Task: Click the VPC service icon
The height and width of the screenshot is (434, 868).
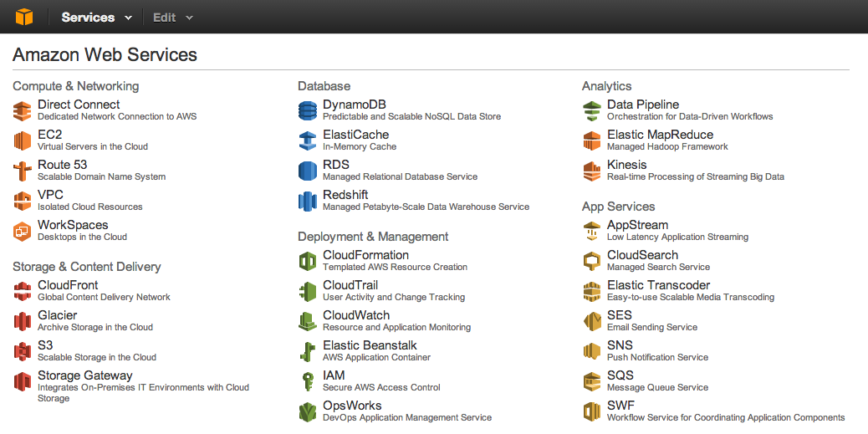Action: tap(22, 201)
